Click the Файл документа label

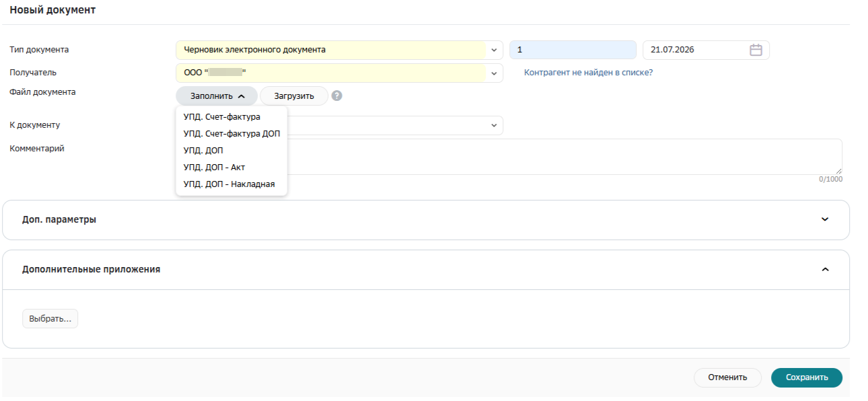(x=42, y=92)
